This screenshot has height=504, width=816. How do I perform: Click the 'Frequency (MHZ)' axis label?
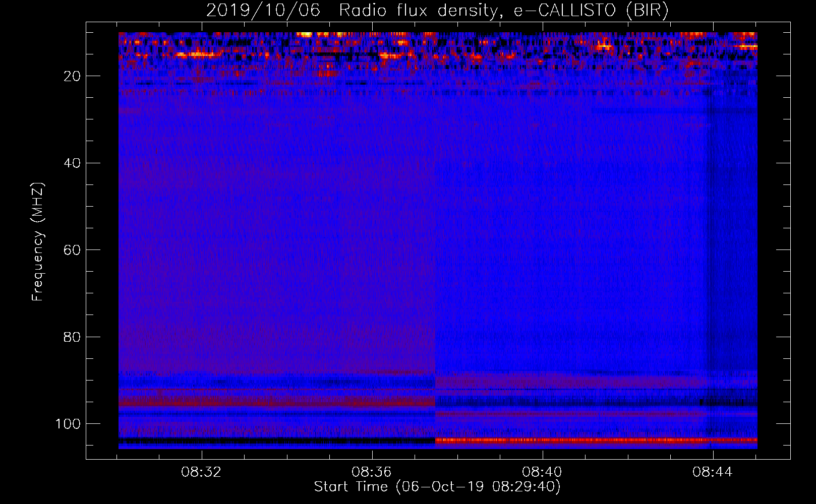pyautogui.click(x=38, y=241)
